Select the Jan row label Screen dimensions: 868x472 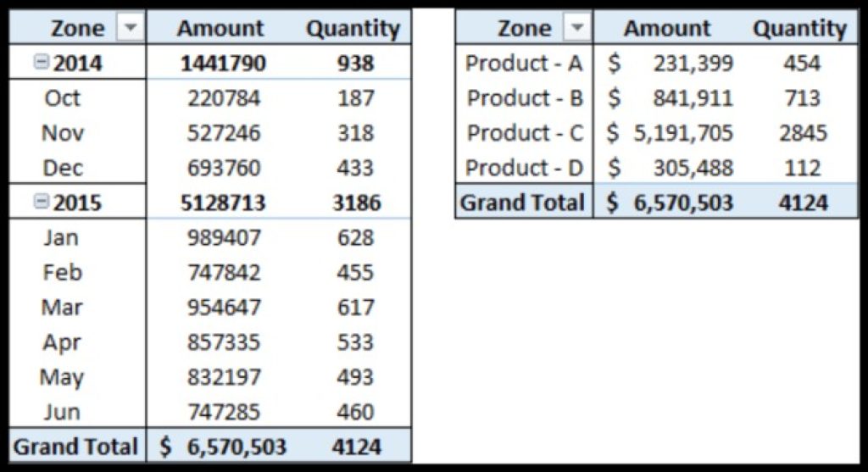coord(60,237)
